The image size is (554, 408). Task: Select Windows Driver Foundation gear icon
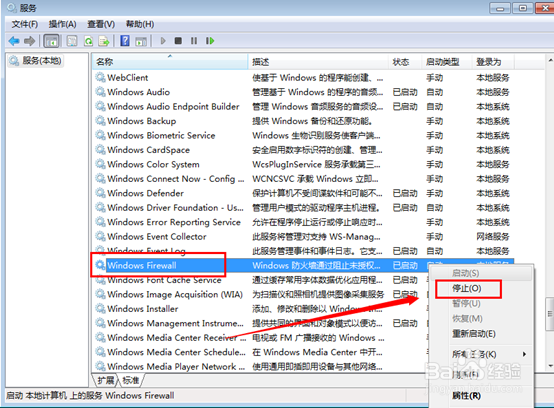[x=100, y=208]
